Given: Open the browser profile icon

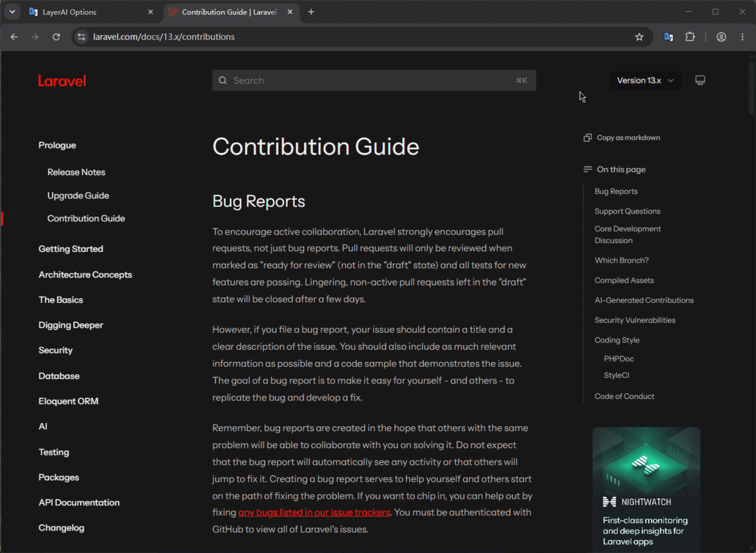Looking at the screenshot, I should pyautogui.click(x=721, y=37).
